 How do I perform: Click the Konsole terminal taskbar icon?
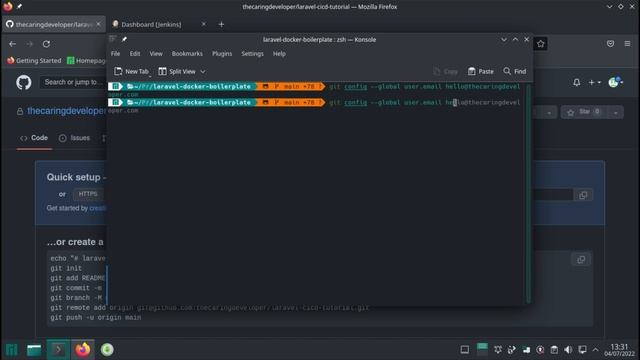pyautogui.click(x=58, y=350)
